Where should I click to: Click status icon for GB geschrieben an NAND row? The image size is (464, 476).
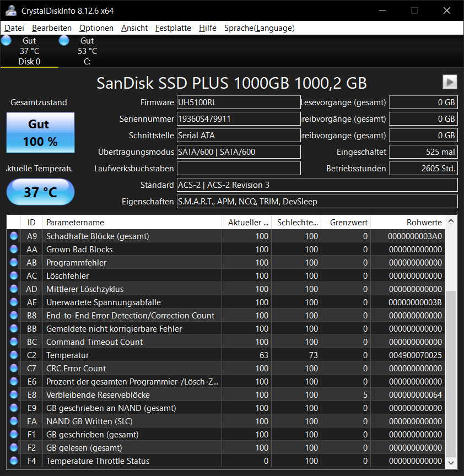(x=14, y=408)
